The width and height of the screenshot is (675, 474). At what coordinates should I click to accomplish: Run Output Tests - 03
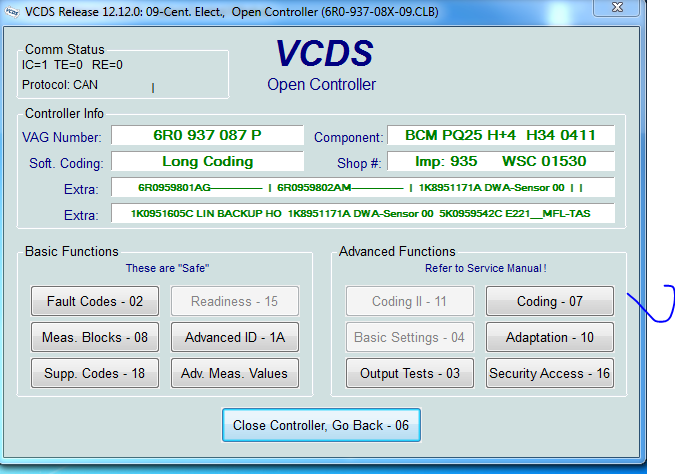(409, 373)
